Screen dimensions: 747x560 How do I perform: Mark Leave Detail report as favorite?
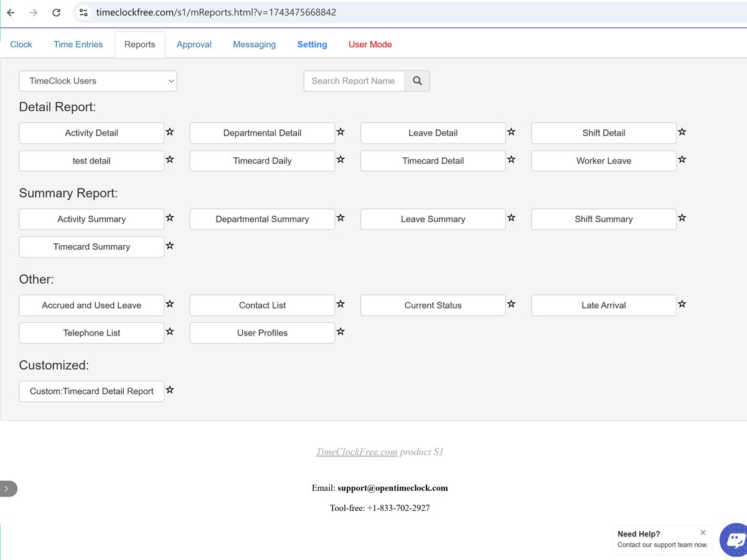(511, 132)
